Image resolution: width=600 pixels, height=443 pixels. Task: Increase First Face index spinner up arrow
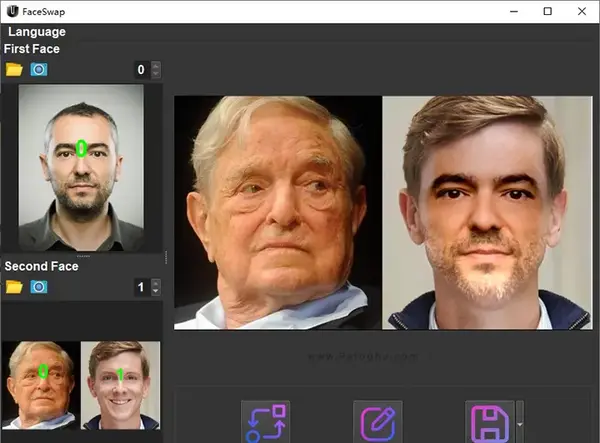(x=155, y=66)
